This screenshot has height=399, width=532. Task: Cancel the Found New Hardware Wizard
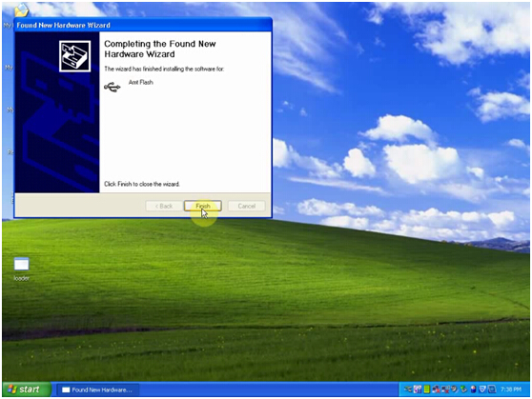pos(246,206)
